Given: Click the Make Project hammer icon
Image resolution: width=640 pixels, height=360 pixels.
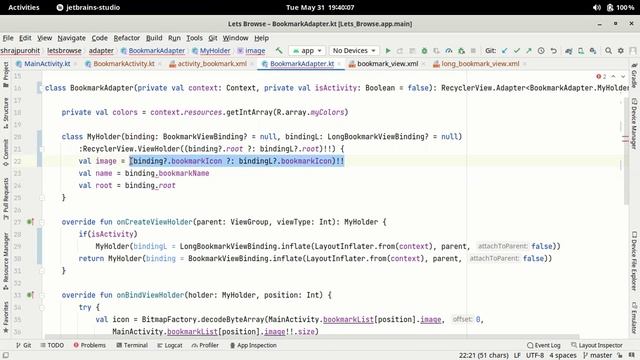Looking at the screenshot, I should coord(279,51).
